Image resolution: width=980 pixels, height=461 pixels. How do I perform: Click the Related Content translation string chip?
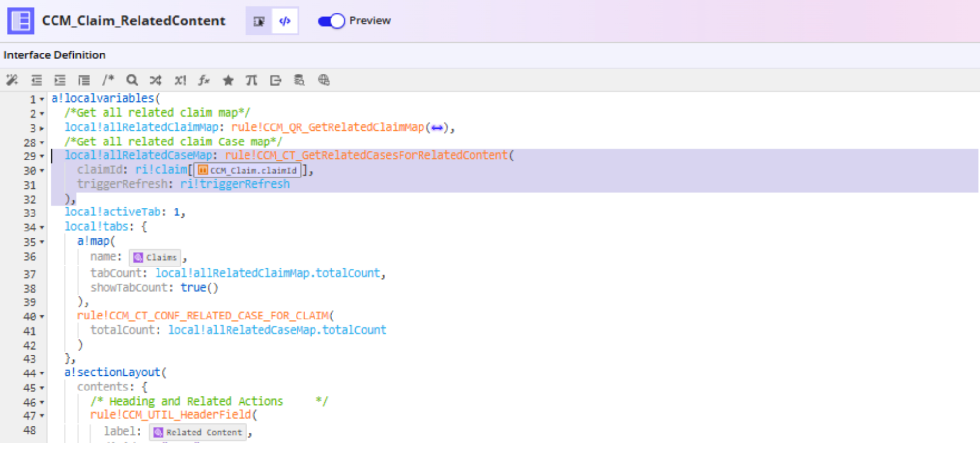pos(198,432)
